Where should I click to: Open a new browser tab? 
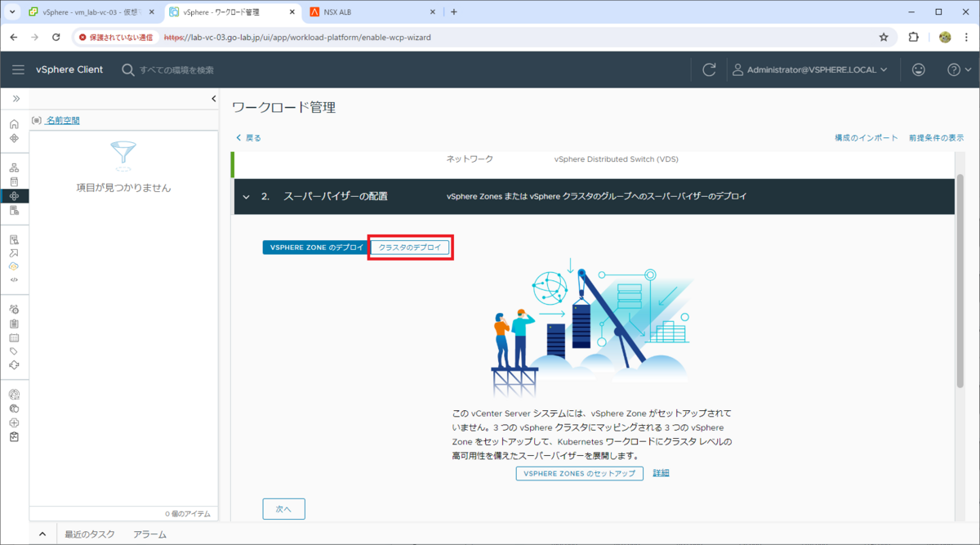point(454,12)
